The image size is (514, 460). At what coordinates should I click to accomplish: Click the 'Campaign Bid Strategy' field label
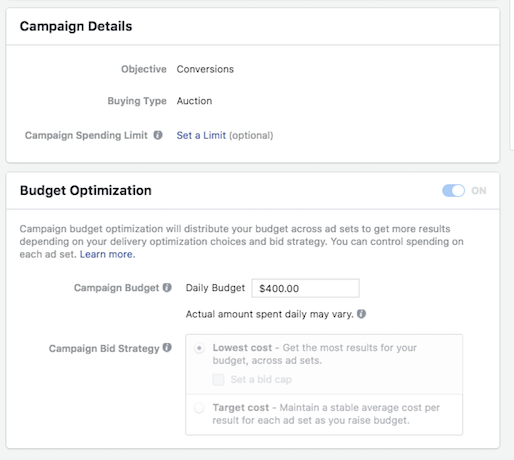104,348
